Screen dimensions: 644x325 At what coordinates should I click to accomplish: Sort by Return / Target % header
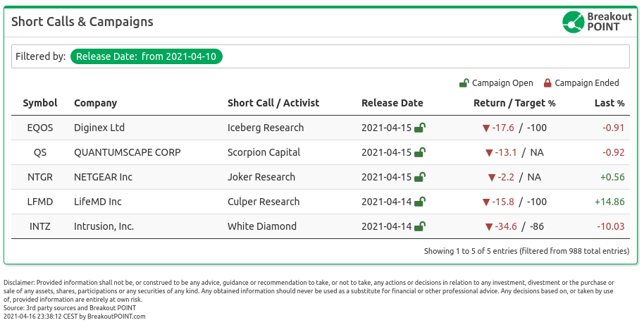tap(514, 103)
